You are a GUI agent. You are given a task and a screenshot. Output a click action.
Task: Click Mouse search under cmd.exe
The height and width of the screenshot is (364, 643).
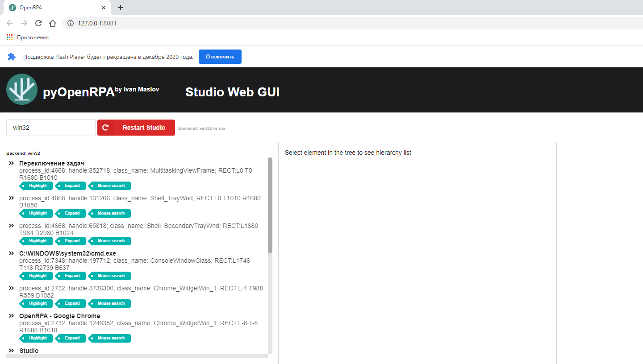(109, 276)
